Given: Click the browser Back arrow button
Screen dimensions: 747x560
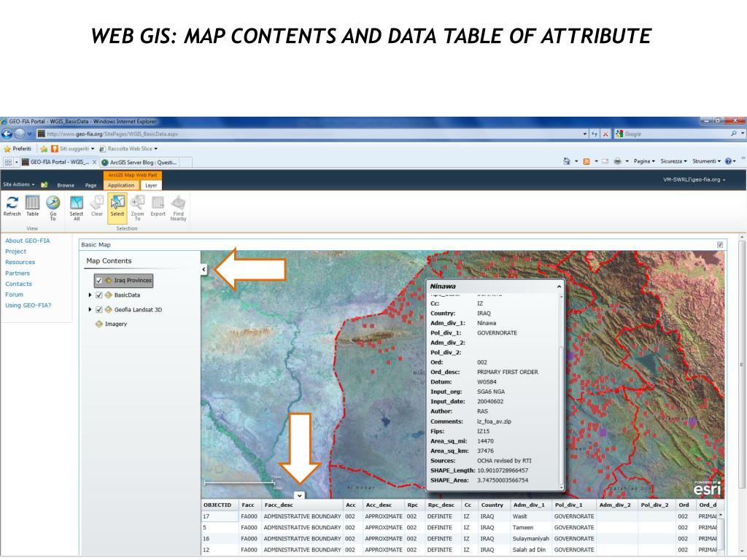Looking at the screenshot, I should 7,134.
